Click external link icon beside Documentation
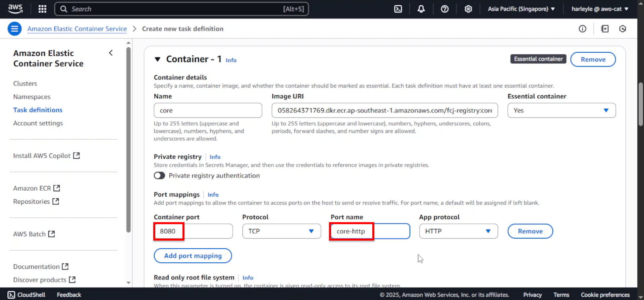 point(65,266)
